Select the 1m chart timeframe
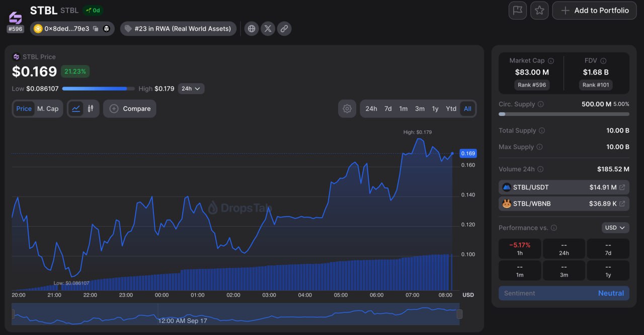The width and height of the screenshot is (644, 335). click(x=404, y=109)
